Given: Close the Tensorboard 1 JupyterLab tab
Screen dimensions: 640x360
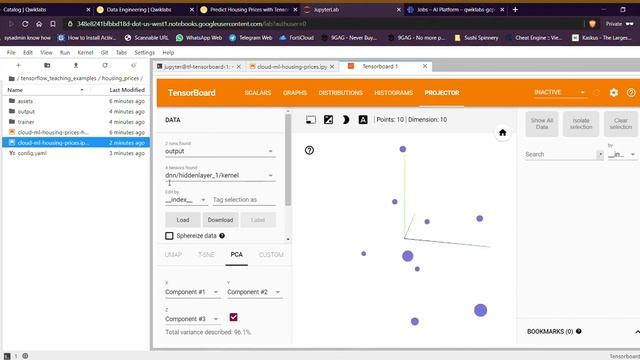Looking at the screenshot, I should 425,66.
